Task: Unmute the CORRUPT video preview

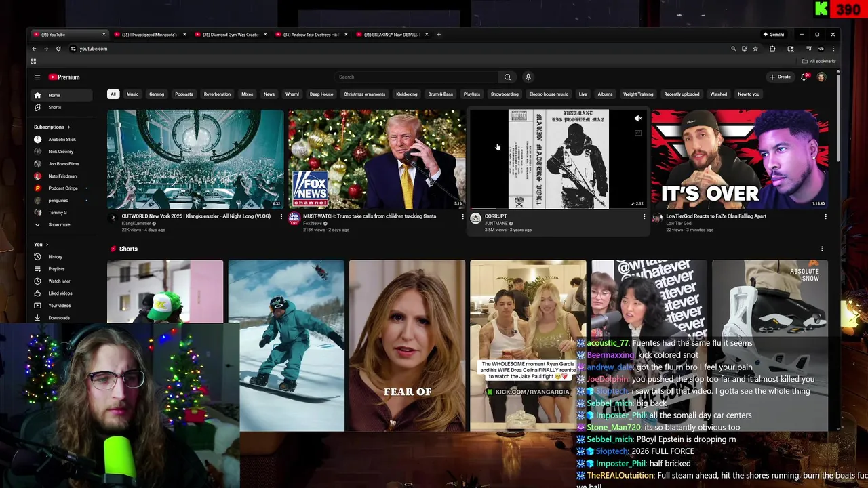Action: (x=638, y=119)
